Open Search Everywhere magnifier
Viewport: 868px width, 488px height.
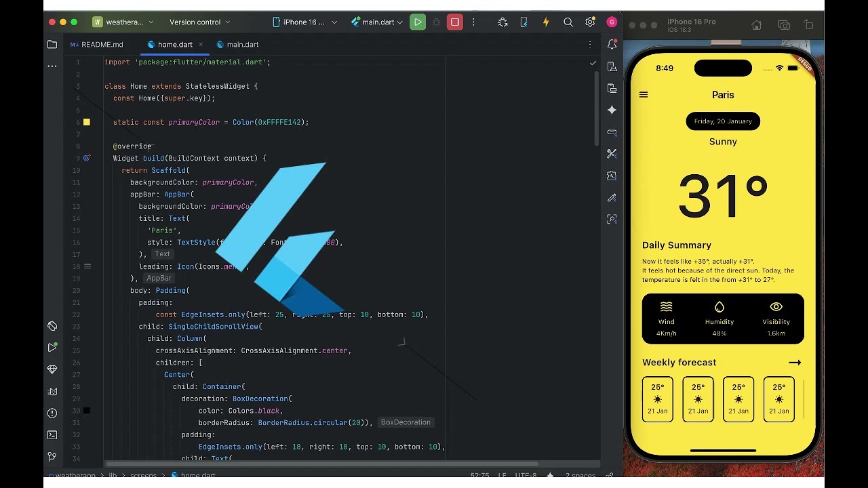tap(568, 22)
